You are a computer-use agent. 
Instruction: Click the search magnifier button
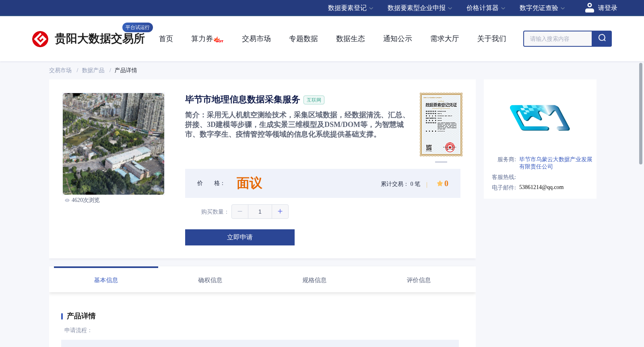602,39
